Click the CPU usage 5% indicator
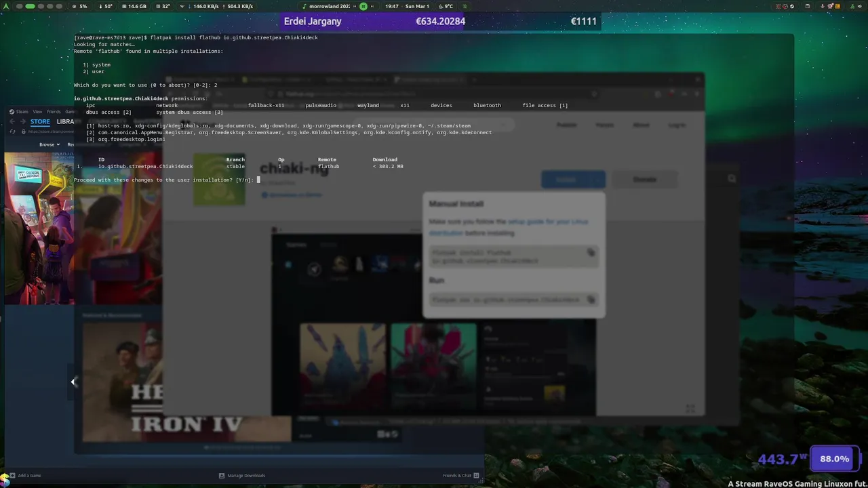Viewport: 868px width, 488px height. [79, 6]
